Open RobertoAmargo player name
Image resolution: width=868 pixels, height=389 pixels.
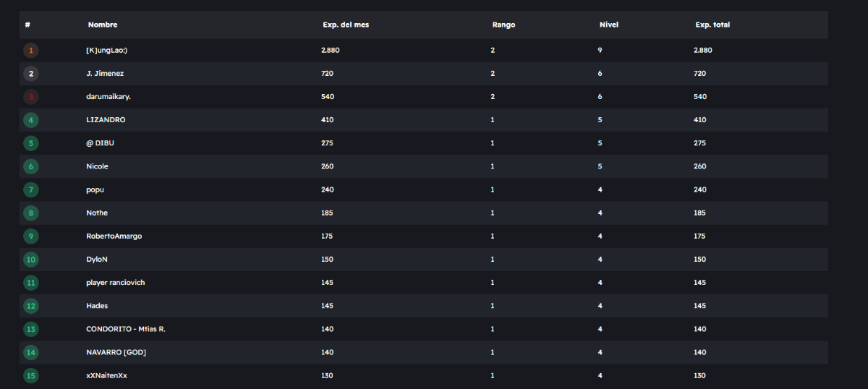114,236
